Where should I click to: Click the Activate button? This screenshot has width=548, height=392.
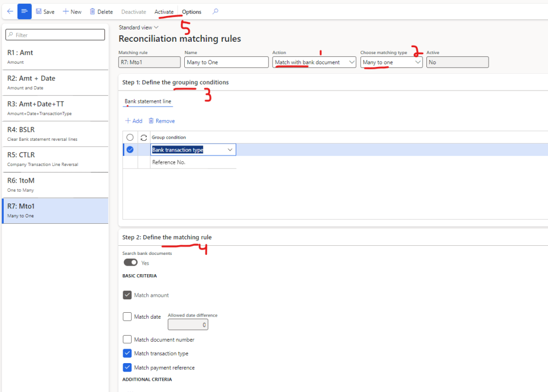[x=164, y=12]
